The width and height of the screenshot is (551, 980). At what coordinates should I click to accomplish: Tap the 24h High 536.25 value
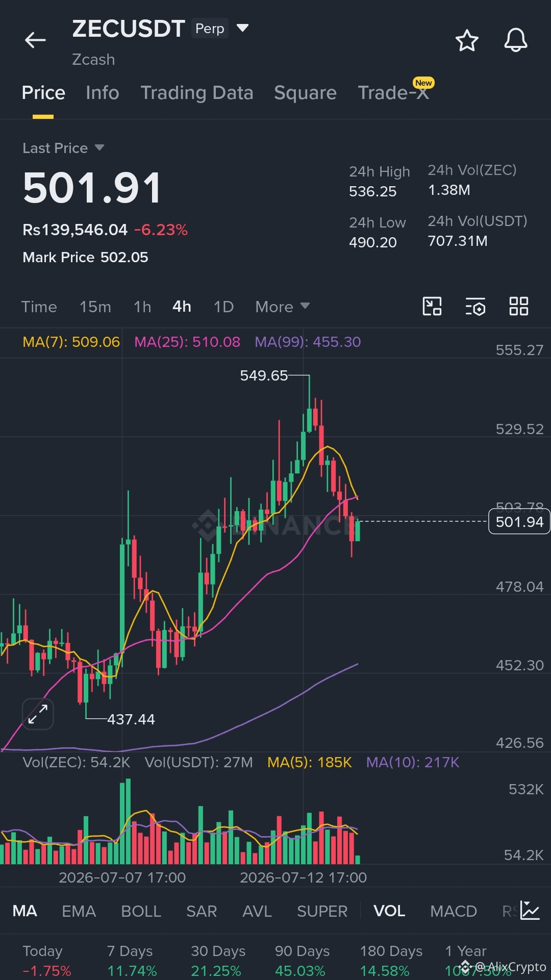pos(372,191)
